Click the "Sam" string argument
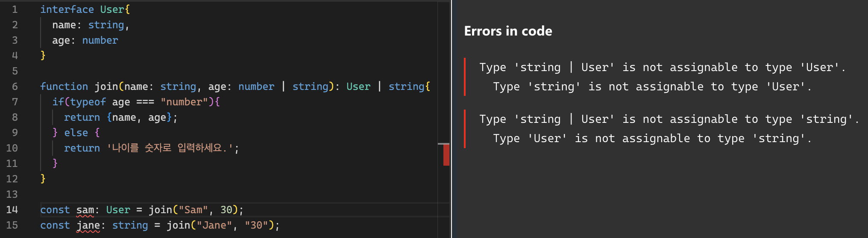The height and width of the screenshot is (238, 868). pos(193,210)
